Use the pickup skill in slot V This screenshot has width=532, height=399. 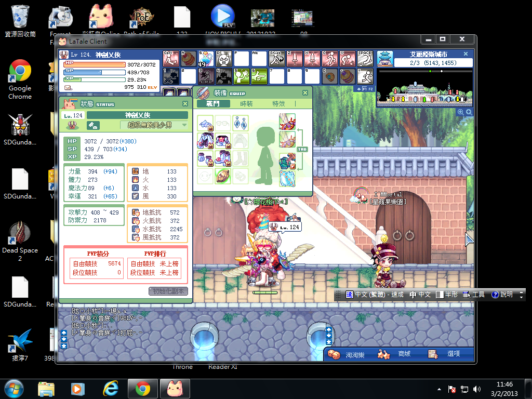[x=348, y=59]
